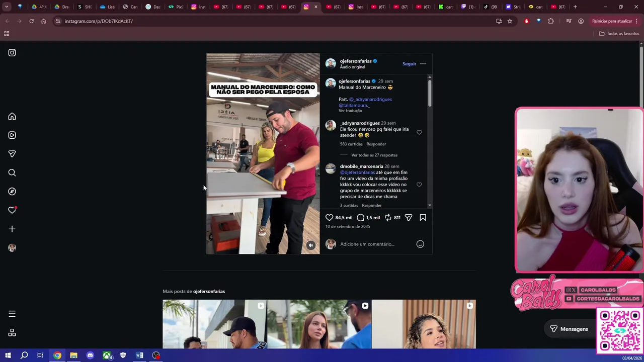644x362 pixels.
Task: Click Ver tradução under the caption
Action: point(350,111)
